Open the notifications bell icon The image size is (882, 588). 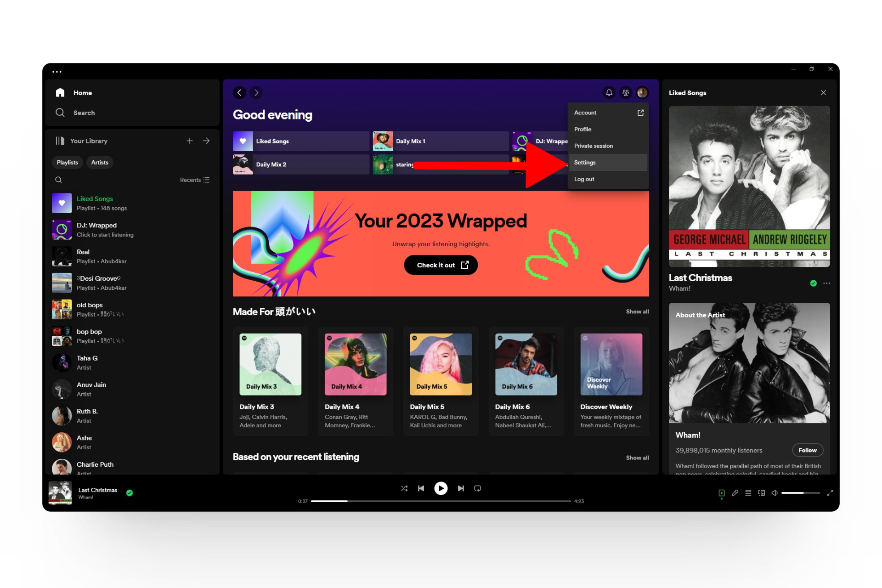[x=609, y=93]
